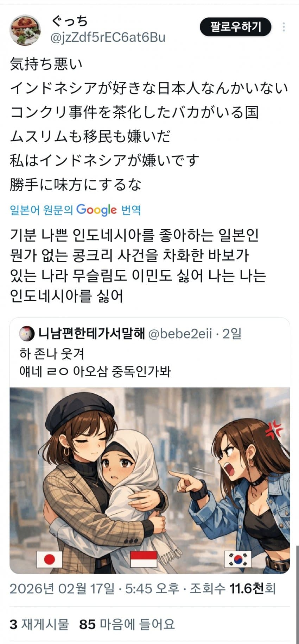The width and height of the screenshot is (299, 644).
Task: Open the @jzZdf5rEC6at6Bu handle link
Action: (x=108, y=37)
